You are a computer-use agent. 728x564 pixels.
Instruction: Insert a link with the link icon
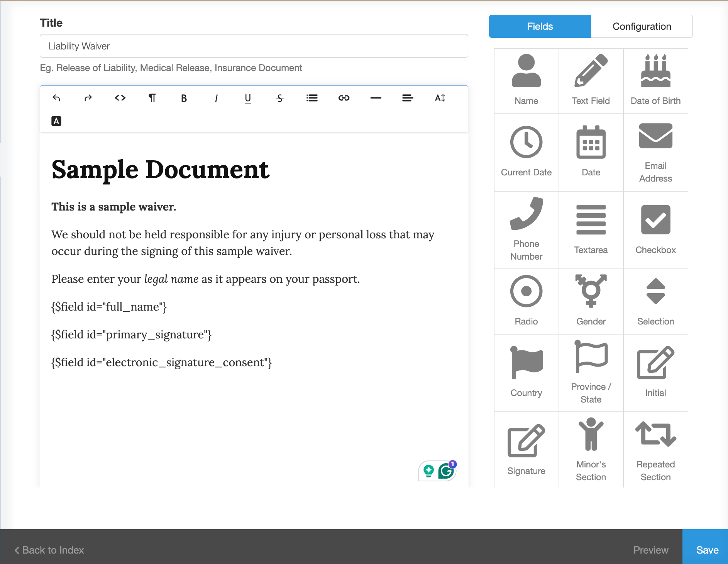(x=344, y=98)
